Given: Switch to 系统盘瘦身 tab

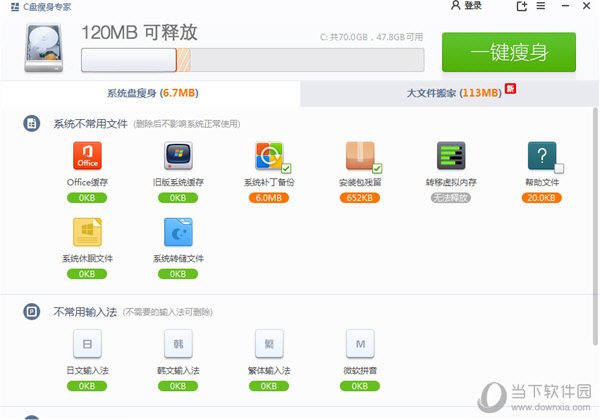Looking at the screenshot, I should (150, 93).
